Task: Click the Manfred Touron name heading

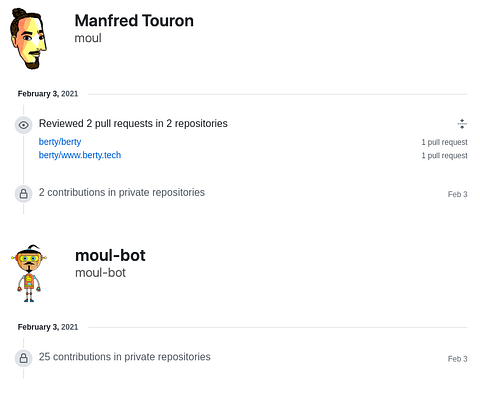Action: click(134, 21)
